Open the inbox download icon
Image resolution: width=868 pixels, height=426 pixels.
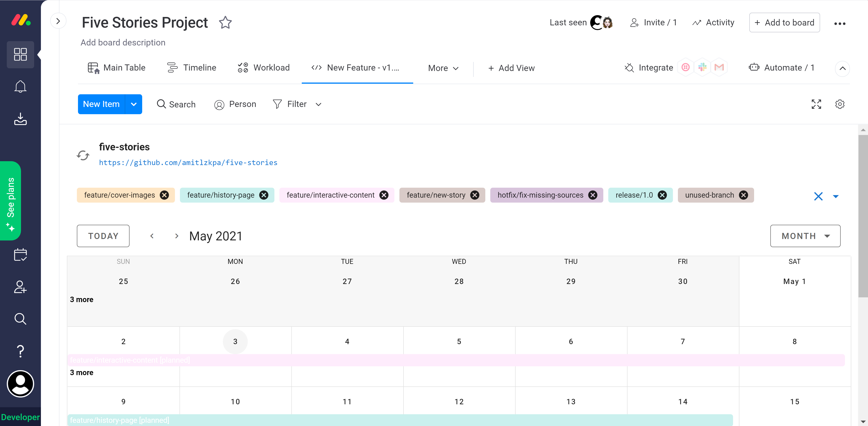[20, 119]
